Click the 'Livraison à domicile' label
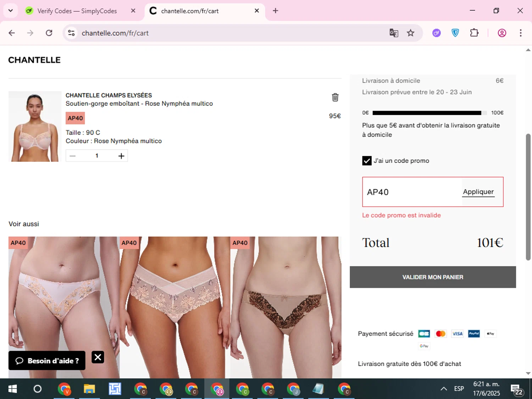Screen dimensions: 532x399 point(391,81)
